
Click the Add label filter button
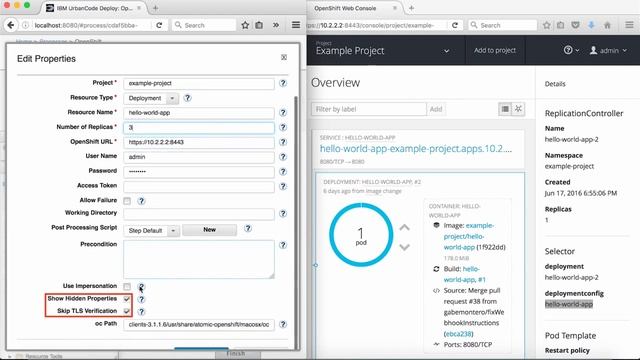436,109
